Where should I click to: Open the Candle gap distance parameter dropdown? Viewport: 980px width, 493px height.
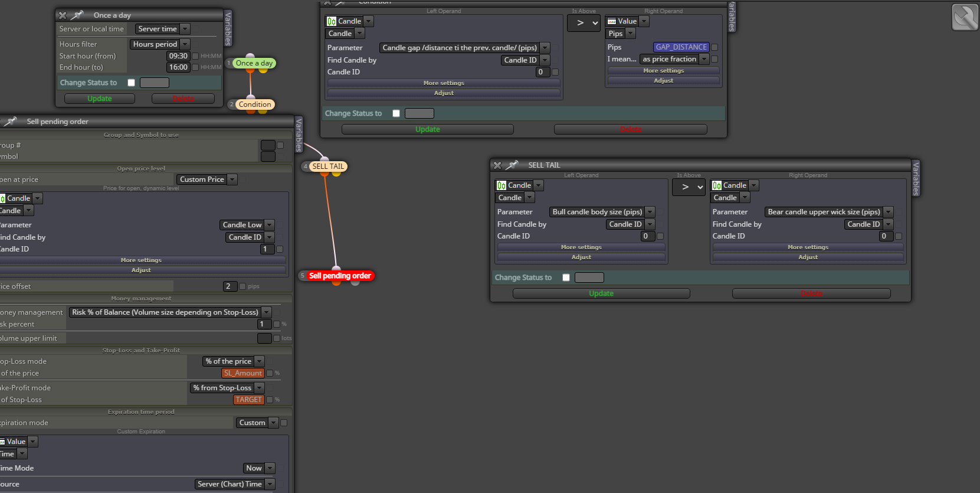tap(465, 48)
